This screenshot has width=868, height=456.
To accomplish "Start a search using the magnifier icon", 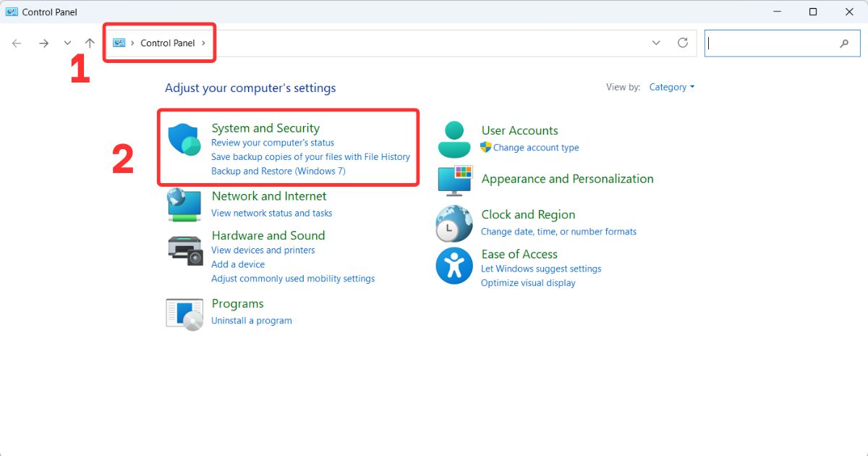I will point(844,43).
